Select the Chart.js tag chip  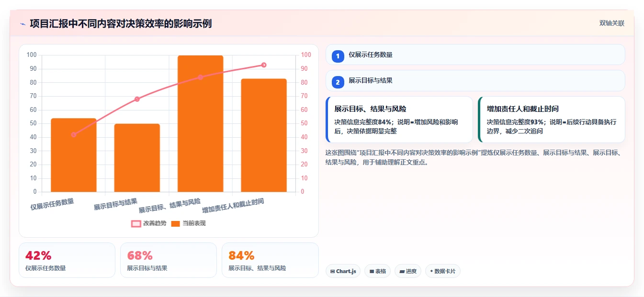343,271
